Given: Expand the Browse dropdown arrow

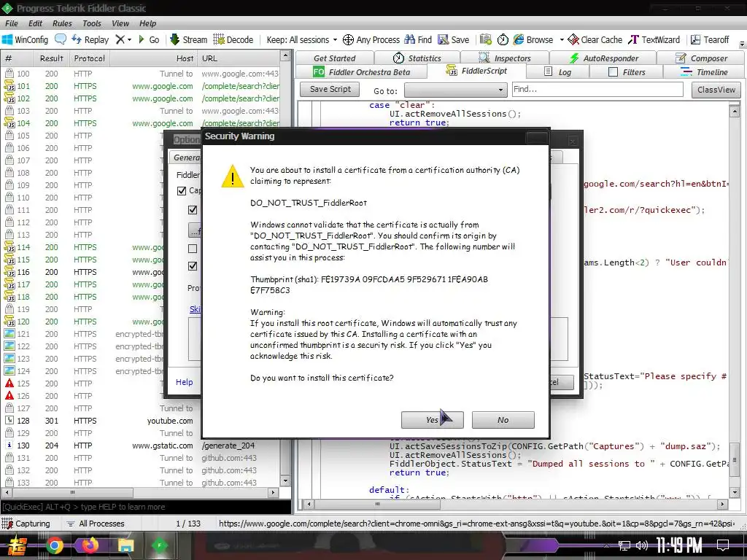Looking at the screenshot, I should pos(562,40).
